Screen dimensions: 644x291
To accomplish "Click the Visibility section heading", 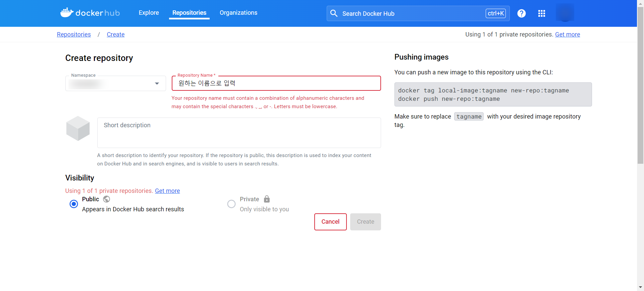I will (80, 178).
